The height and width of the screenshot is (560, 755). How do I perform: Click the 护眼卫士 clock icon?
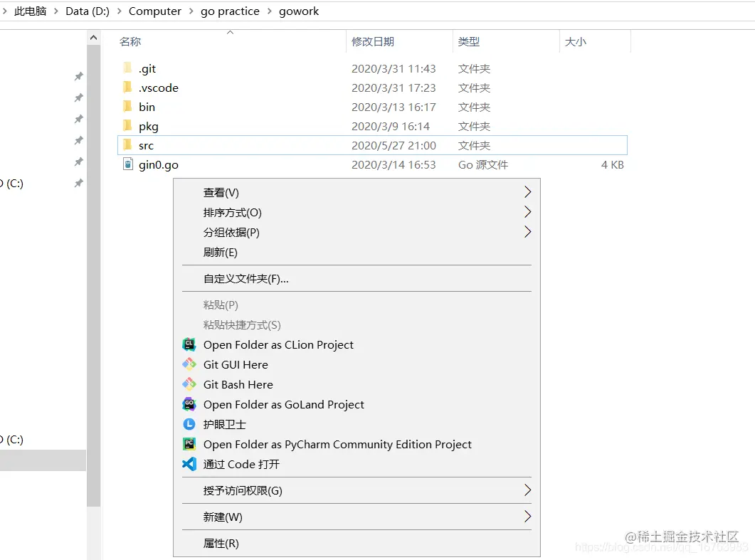(189, 424)
